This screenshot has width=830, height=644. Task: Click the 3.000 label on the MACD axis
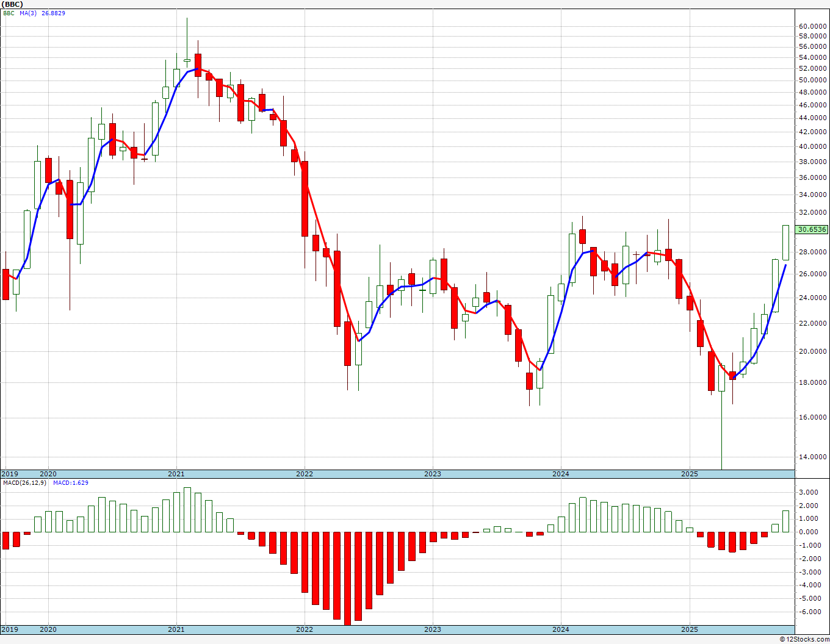coord(810,492)
